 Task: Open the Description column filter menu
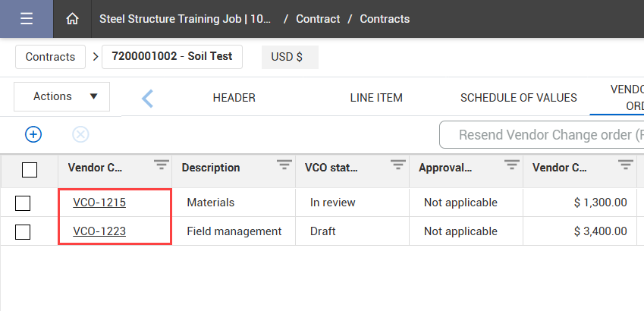(x=284, y=165)
